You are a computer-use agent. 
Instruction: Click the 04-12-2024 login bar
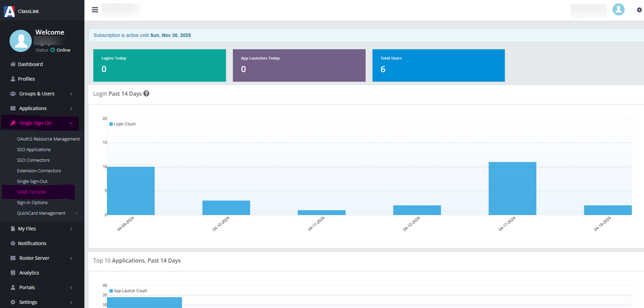417,210
